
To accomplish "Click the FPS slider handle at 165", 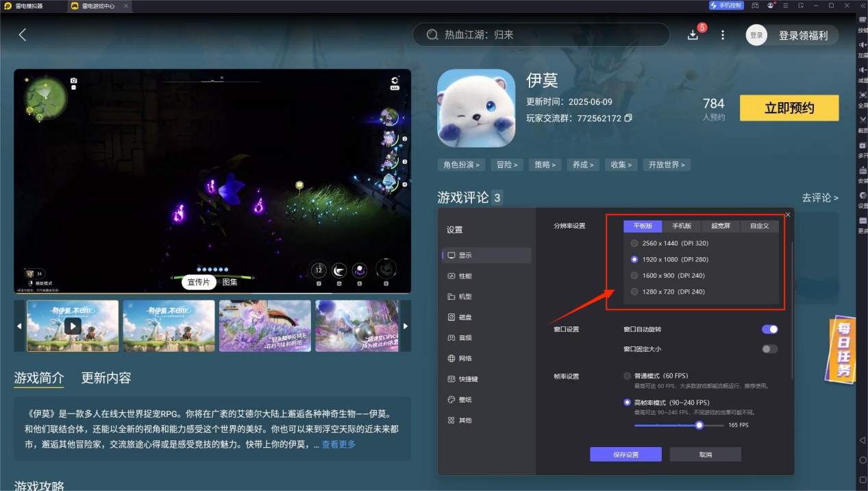I will pyautogui.click(x=699, y=425).
